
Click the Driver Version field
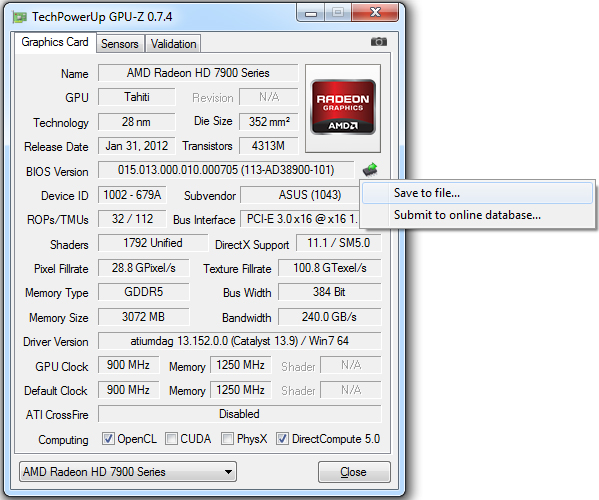pyautogui.click(x=240, y=341)
